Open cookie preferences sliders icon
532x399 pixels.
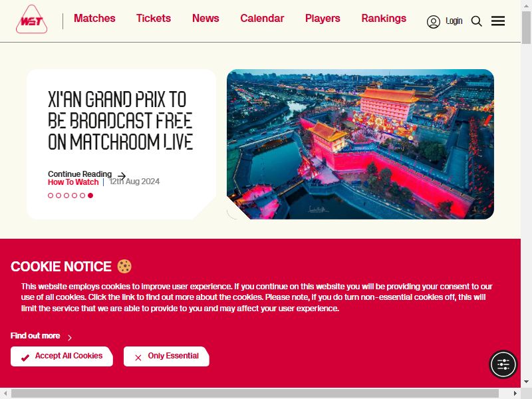503,364
